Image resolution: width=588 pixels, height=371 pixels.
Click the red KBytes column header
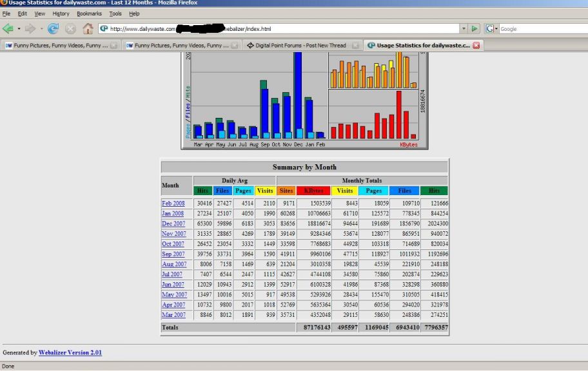click(x=313, y=191)
